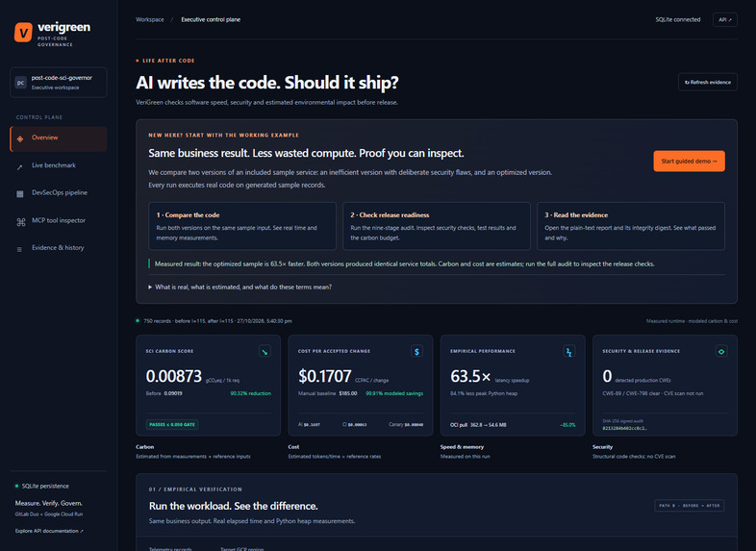Image resolution: width=756 pixels, height=551 pixels.
Task: Click the Live benchmark arrow icon
Action: pyautogui.click(x=20, y=166)
